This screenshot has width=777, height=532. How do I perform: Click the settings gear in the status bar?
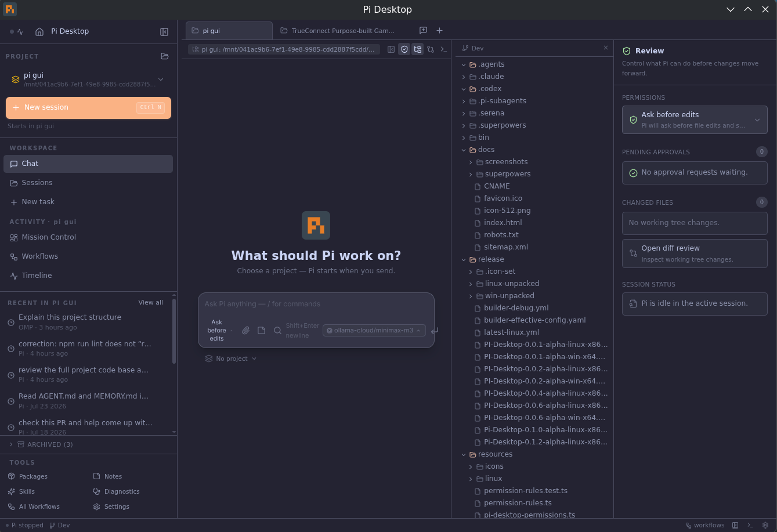click(765, 525)
